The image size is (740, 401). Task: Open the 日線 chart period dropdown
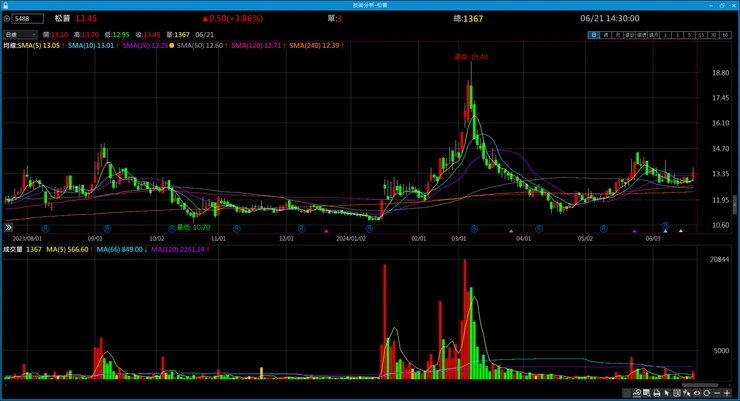20,35
